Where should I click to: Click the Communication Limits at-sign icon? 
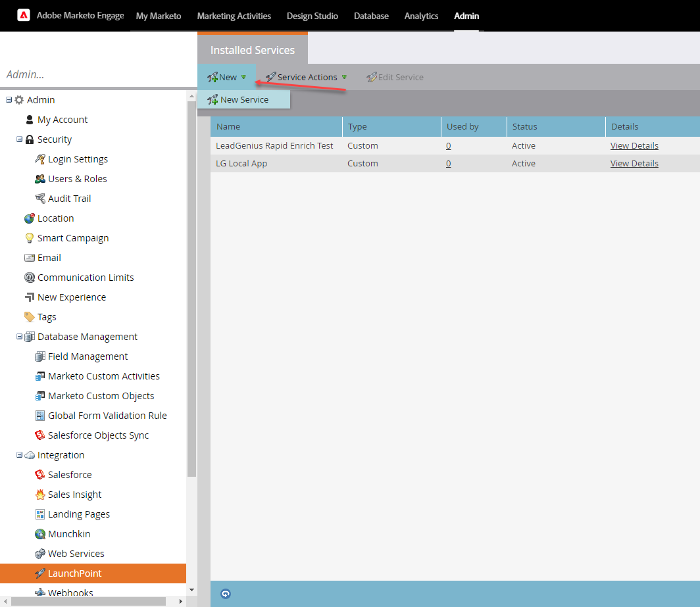click(x=30, y=278)
